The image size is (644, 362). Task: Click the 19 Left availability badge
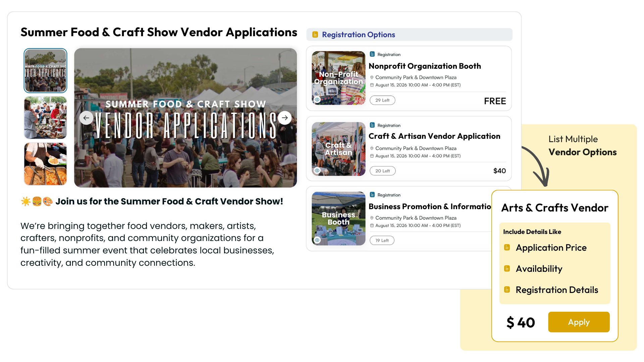(x=382, y=240)
